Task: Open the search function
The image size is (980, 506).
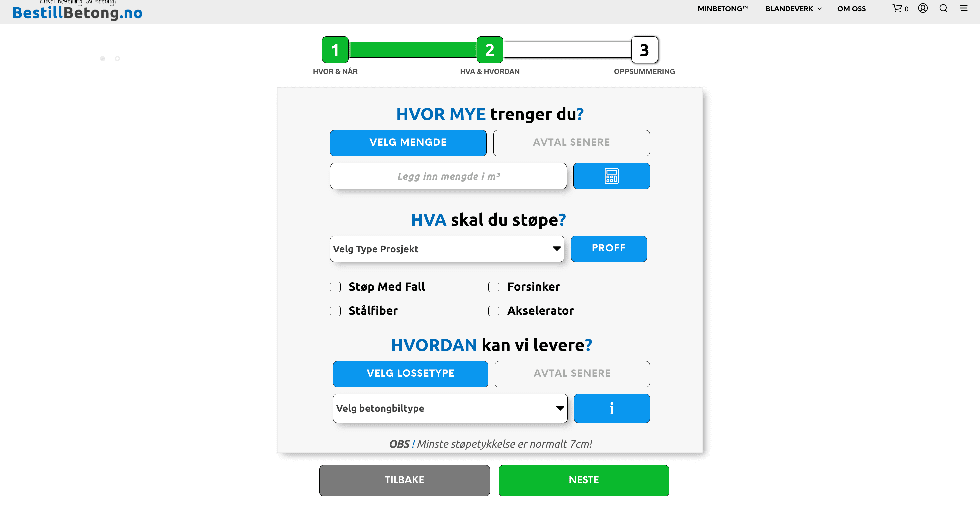Action: pos(943,8)
